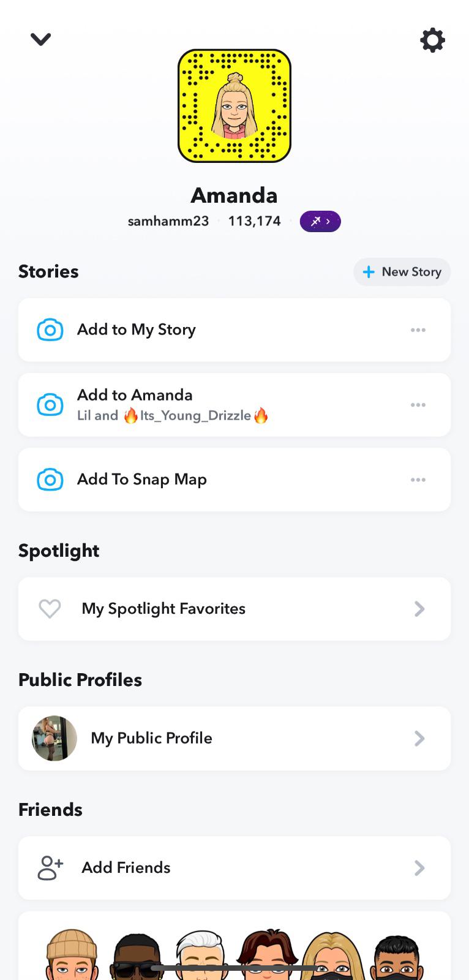Tap the Spotlight Favorites heart icon

click(50, 609)
